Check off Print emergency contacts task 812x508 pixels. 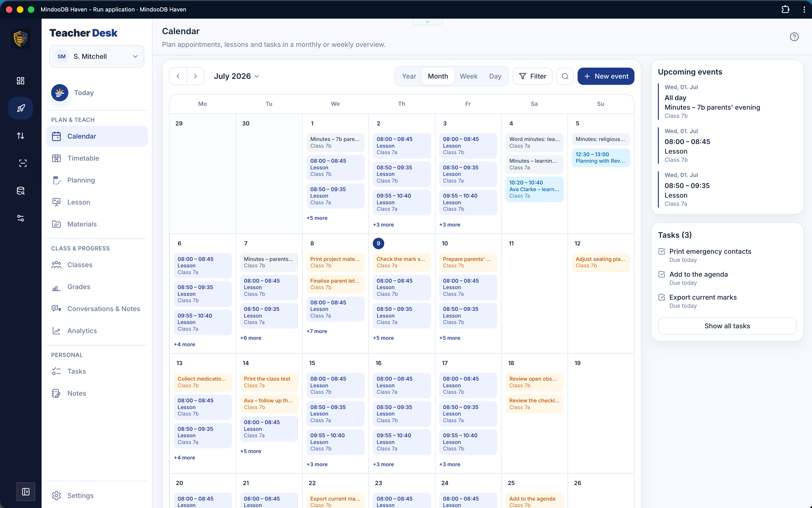[x=661, y=251]
